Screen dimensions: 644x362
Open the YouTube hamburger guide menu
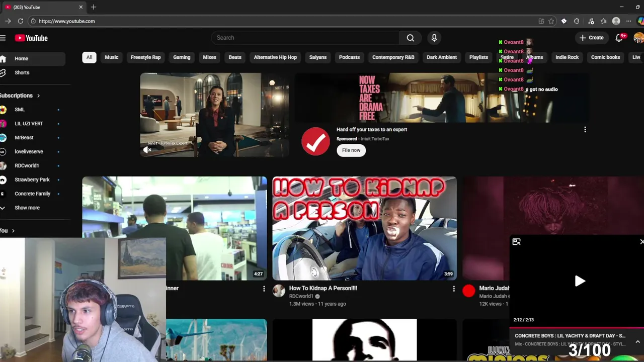coord(3,38)
